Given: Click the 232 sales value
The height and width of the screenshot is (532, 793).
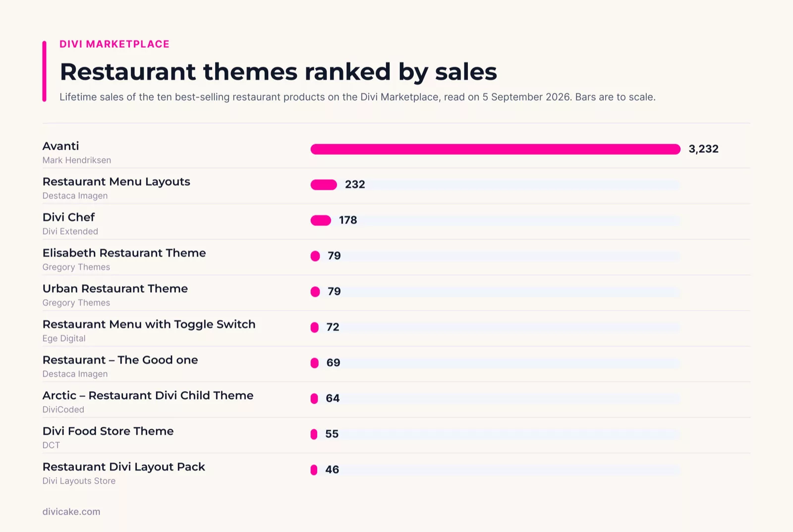Looking at the screenshot, I should click(x=355, y=185).
